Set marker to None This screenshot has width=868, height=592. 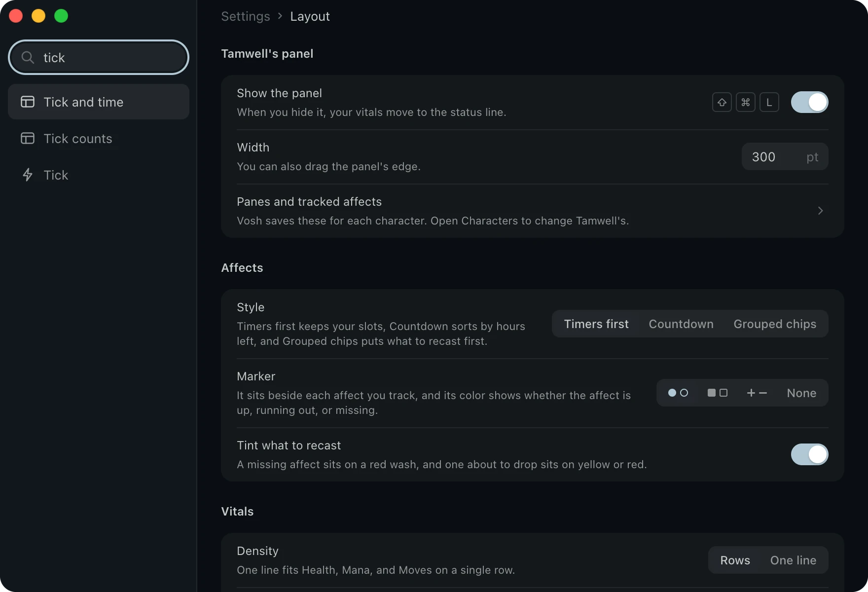point(802,393)
